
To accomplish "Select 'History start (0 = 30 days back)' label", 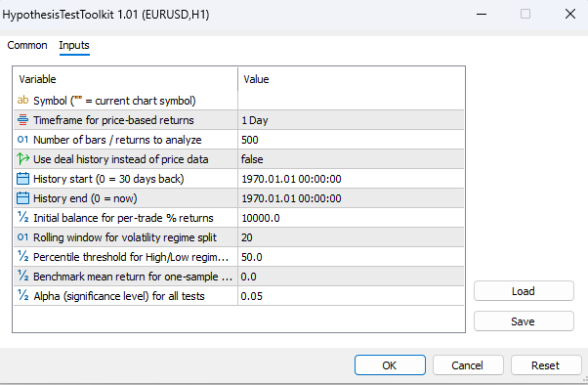I will click(108, 179).
